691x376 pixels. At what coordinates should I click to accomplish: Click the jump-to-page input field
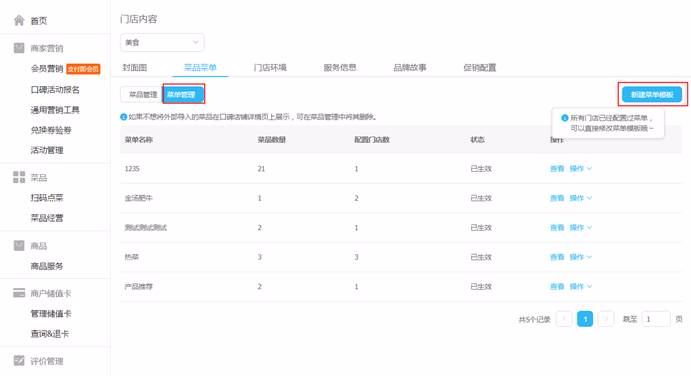[x=656, y=319]
